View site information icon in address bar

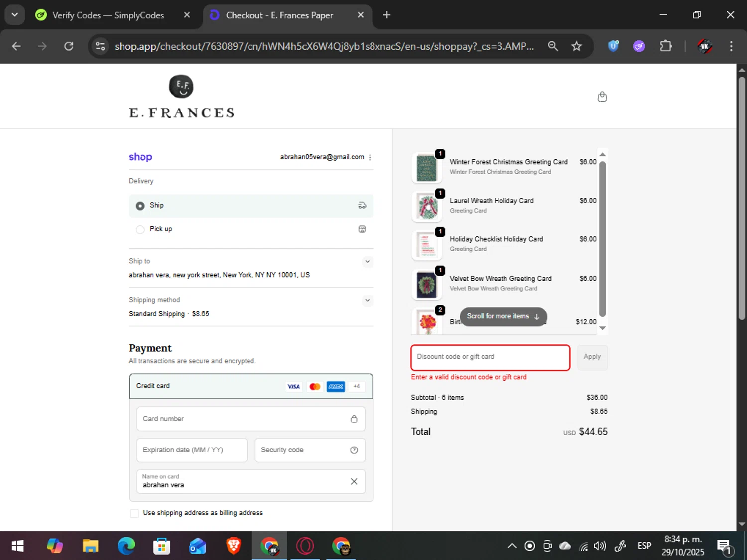click(100, 46)
